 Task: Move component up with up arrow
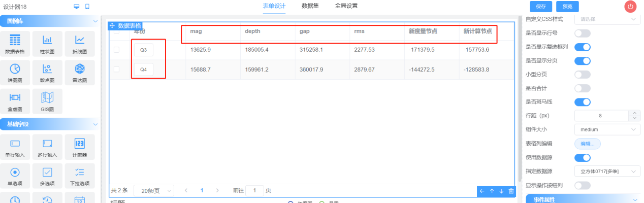tap(492, 191)
